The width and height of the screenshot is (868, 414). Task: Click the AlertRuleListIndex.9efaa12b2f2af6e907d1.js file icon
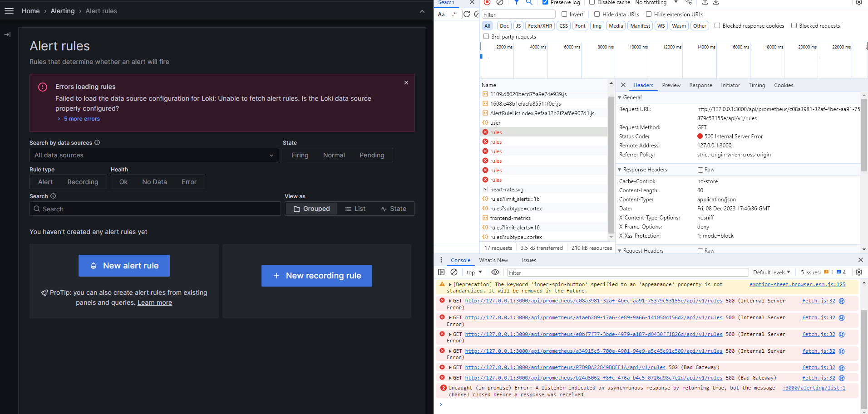point(485,113)
